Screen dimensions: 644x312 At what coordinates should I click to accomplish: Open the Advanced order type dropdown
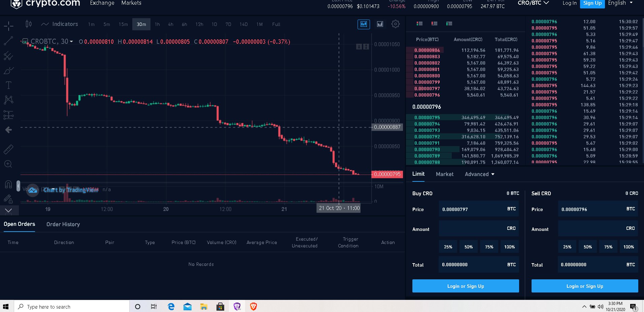click(479, 174)
